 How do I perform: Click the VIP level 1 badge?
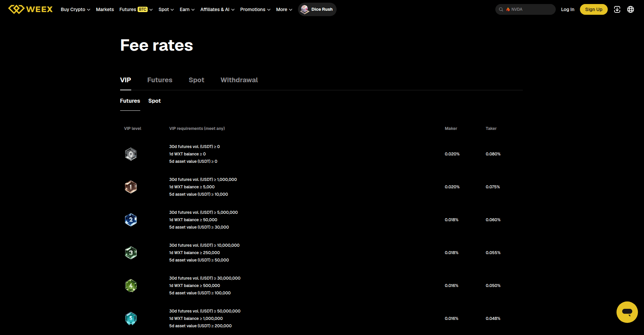(131, 187)
